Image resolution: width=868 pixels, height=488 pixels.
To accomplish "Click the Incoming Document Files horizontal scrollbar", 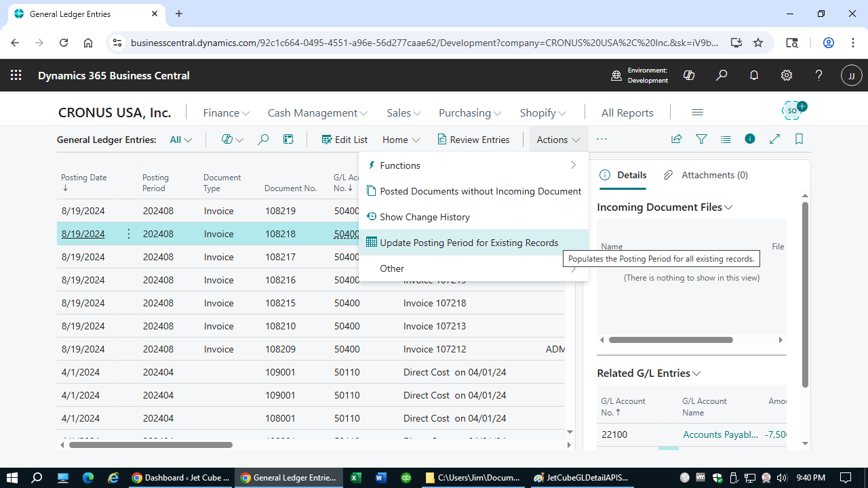I will (671, 340).
